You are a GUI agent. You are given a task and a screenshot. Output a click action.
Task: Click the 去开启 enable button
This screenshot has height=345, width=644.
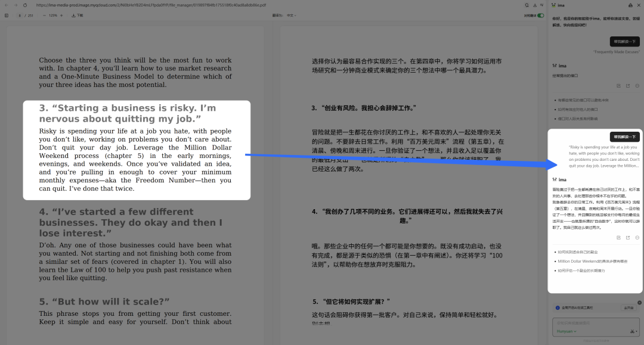point(628,308)
